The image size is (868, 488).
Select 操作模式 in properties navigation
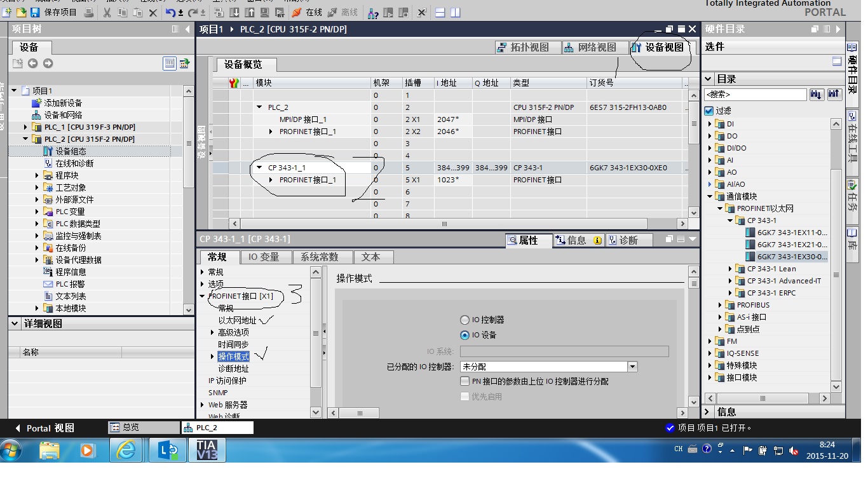pos(233,356)
